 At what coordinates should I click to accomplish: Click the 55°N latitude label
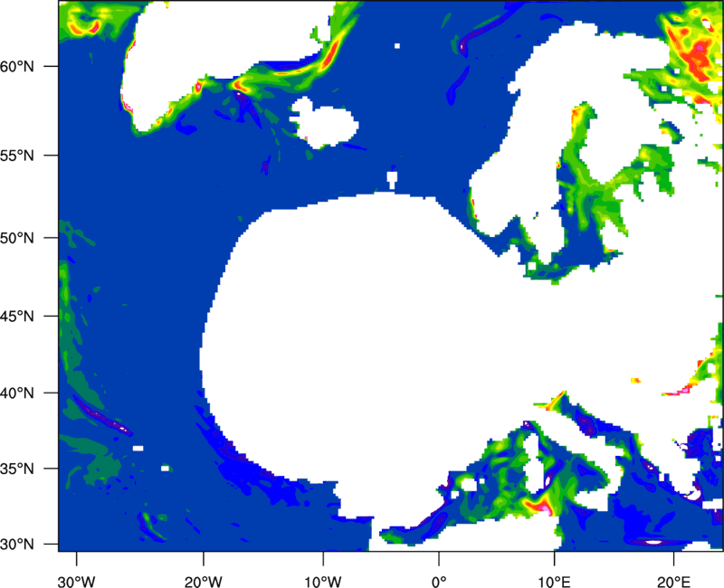coord(17,156)
